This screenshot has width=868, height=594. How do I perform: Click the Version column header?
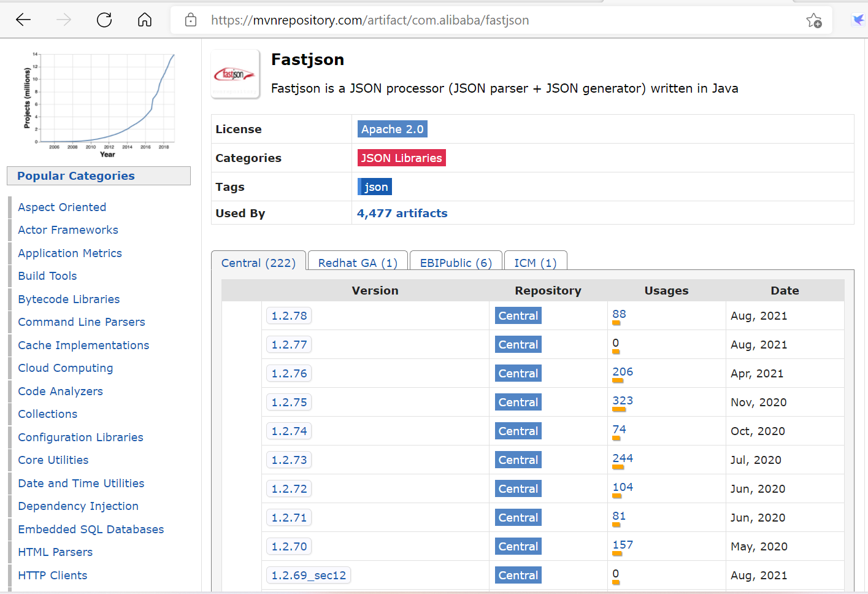375,290
